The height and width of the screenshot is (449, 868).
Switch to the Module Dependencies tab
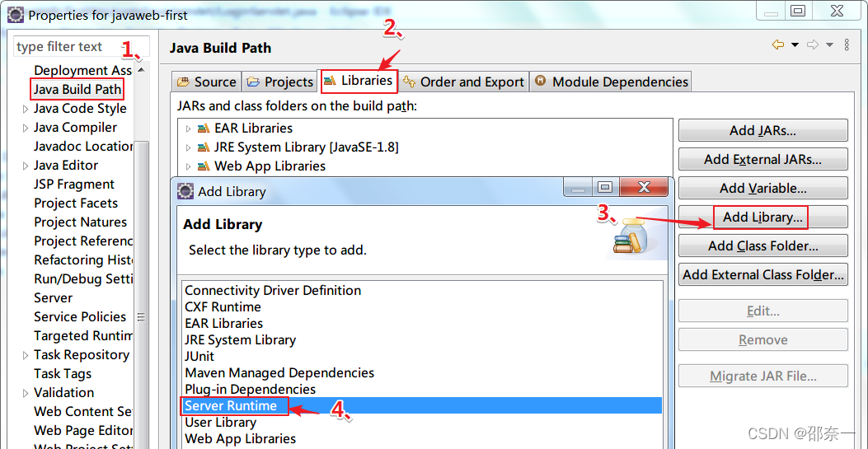click(611, 82)
